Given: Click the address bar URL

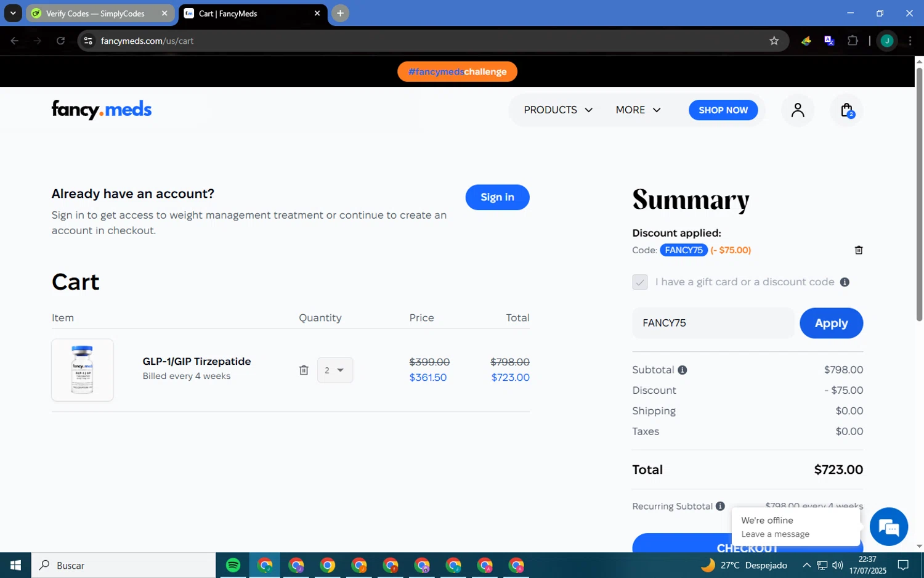Looking at the screenshot, I should coord(147,41).
